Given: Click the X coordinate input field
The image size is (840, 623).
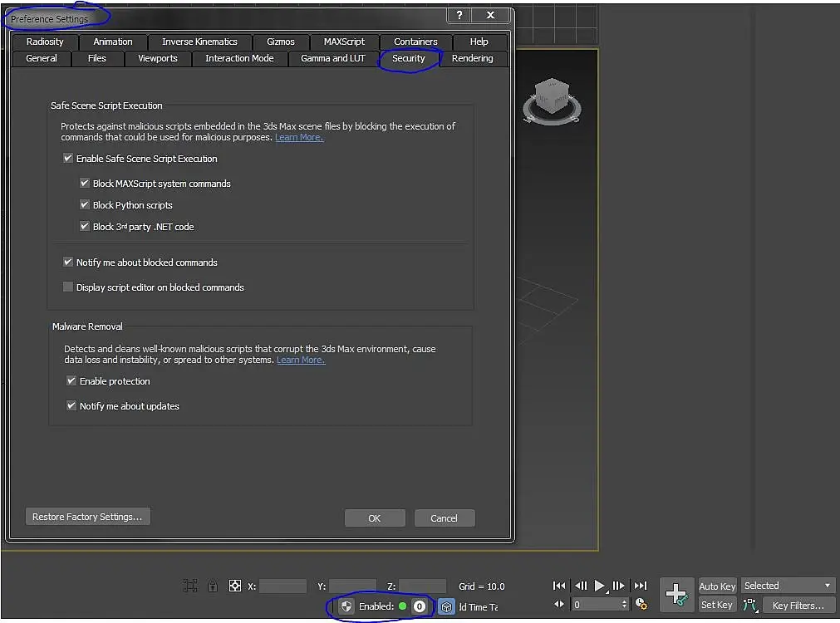Looking at the screenshot, I should pos(282,586).
